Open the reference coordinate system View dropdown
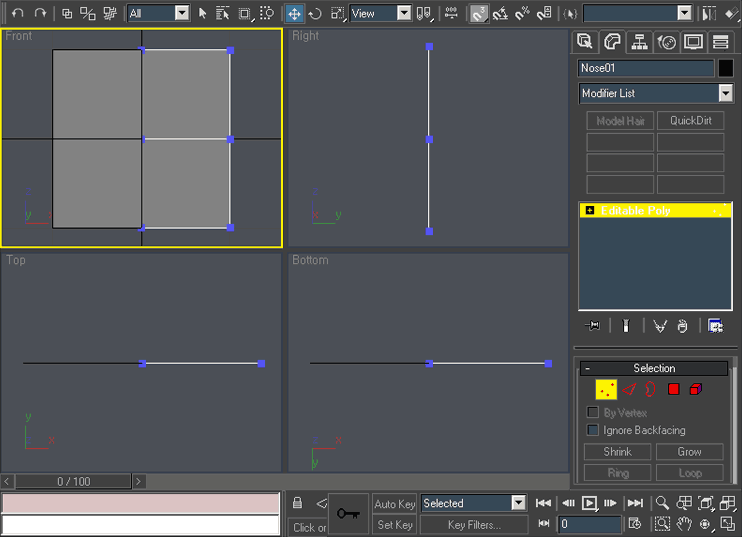Screen dimensions: 742x537 [x=403, y=13]
